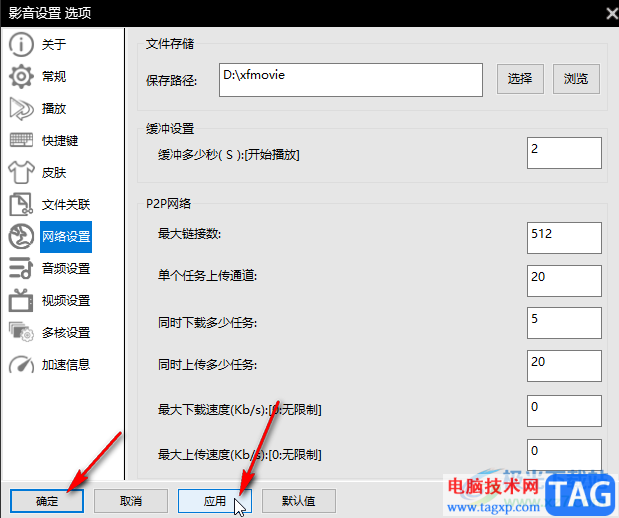Click 选择 to pick save path

click(520, 79)
